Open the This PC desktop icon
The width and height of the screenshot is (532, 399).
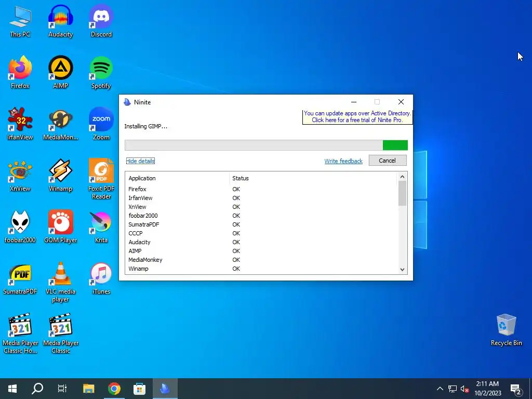(x=20, y=21)
